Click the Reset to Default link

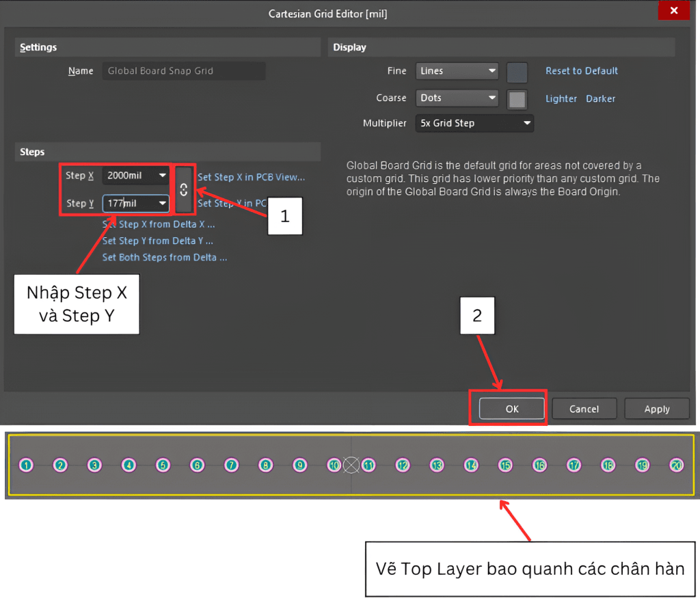tap(581, 71)
